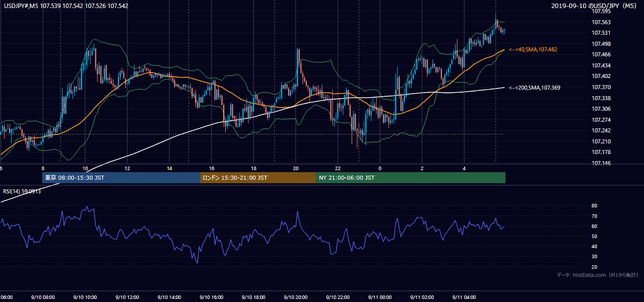Click the 9/11 00:00 bottom date label
The width and height of the screenshot is (644, 302).
pos(380,297)
